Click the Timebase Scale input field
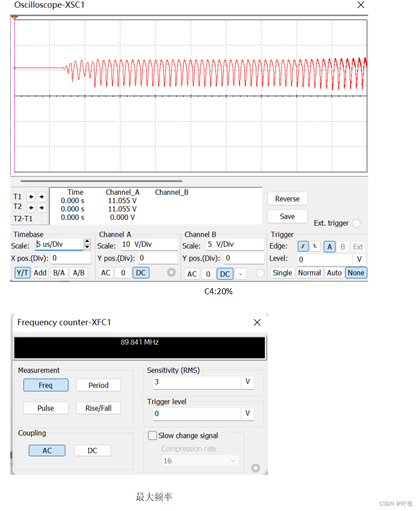The width and height of the screenshot is (420, 511). click(x=59, y=244)
